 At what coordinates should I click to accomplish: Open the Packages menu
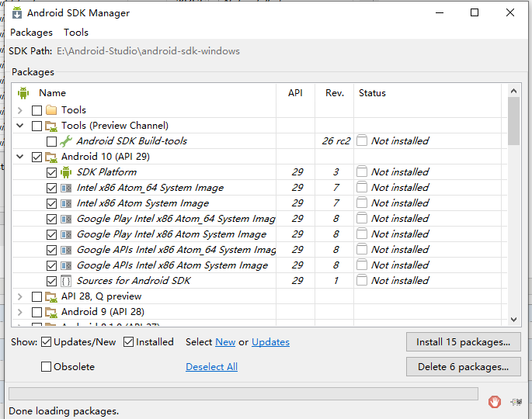click(x=31, y=33)
